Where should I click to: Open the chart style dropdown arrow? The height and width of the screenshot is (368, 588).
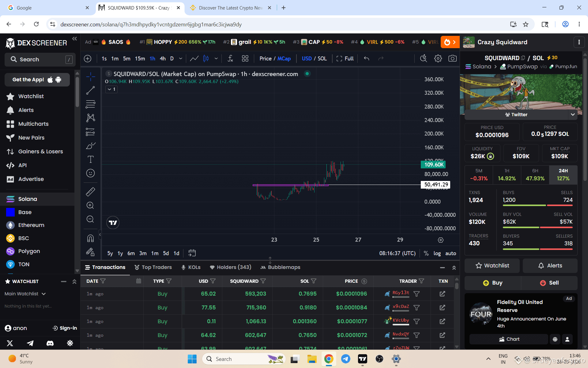pos(216,59)
